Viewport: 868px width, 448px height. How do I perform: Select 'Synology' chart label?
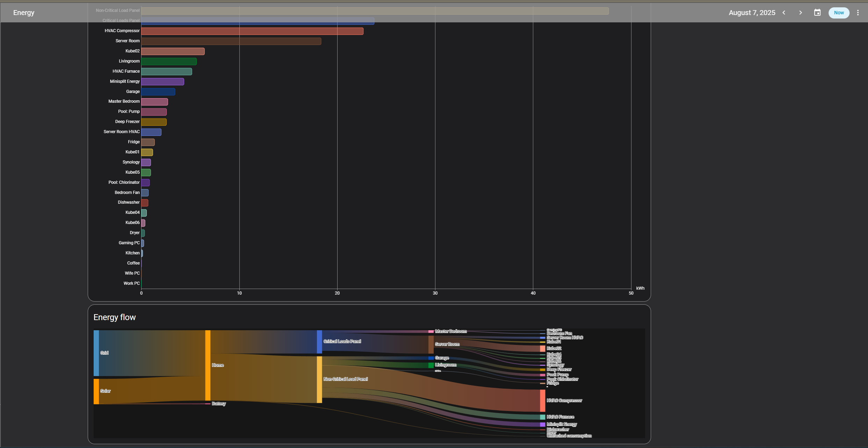pos(131,162)
